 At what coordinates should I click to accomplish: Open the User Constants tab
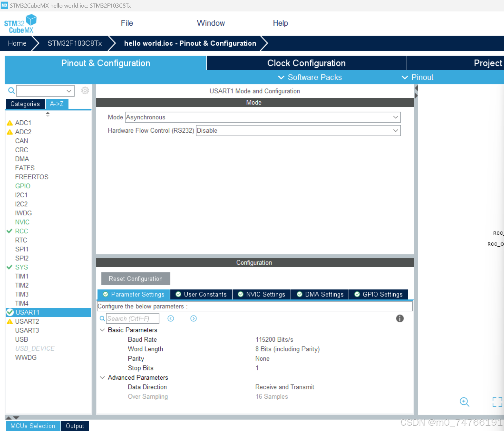201,295
